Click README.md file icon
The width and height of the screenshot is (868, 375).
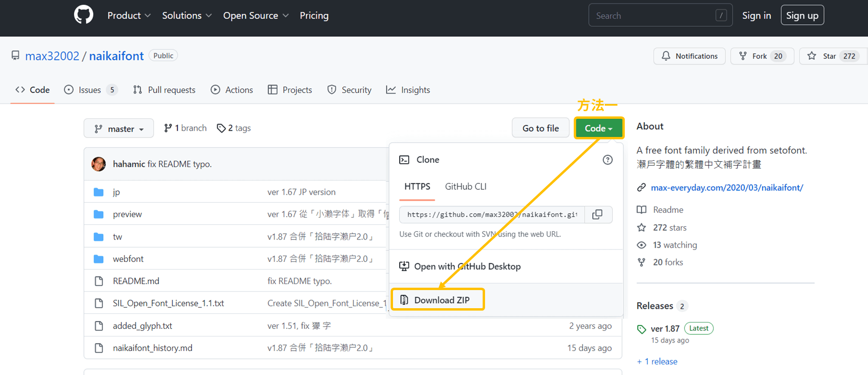[x=99, y=281]
